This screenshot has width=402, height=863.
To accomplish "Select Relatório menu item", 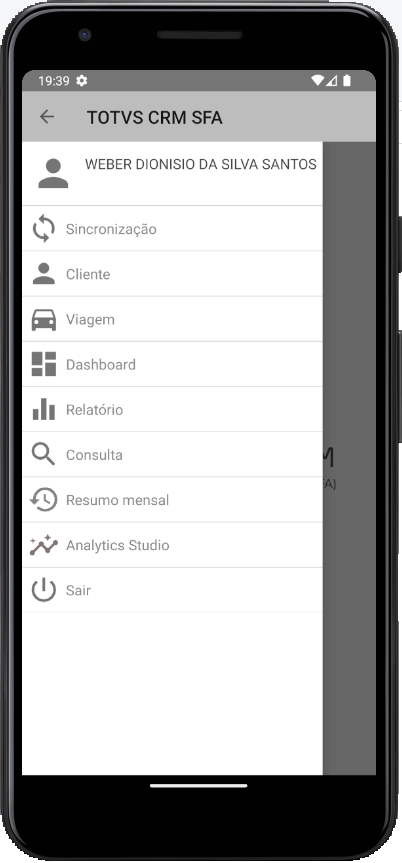I will coord(172,409).
